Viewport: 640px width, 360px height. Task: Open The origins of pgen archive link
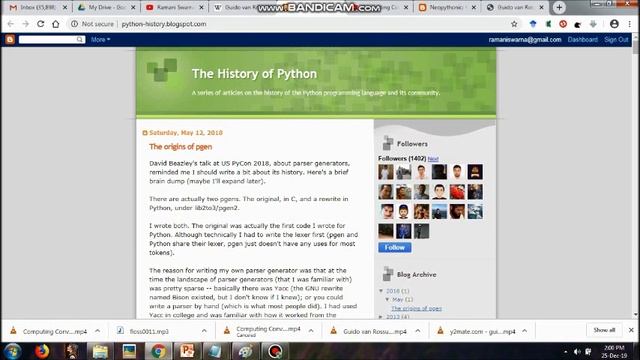click(x=416, y=309)
